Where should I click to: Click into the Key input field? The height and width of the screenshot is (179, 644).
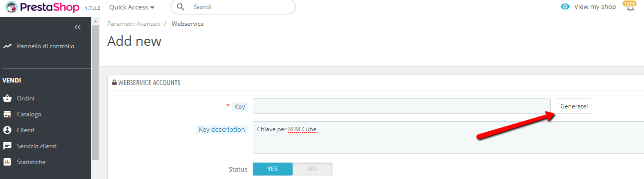pyautogui.click(x=402, y=106)
